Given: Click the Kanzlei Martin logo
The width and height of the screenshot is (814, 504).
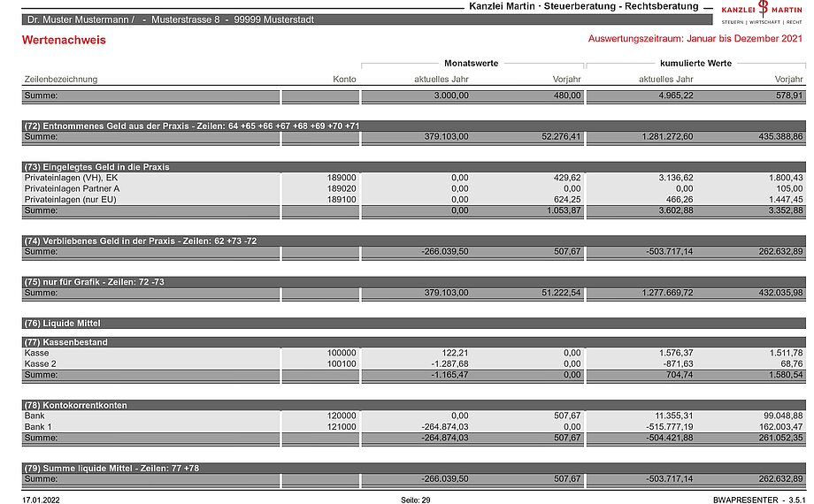Looking at the screenshot, I should point(762,12).
